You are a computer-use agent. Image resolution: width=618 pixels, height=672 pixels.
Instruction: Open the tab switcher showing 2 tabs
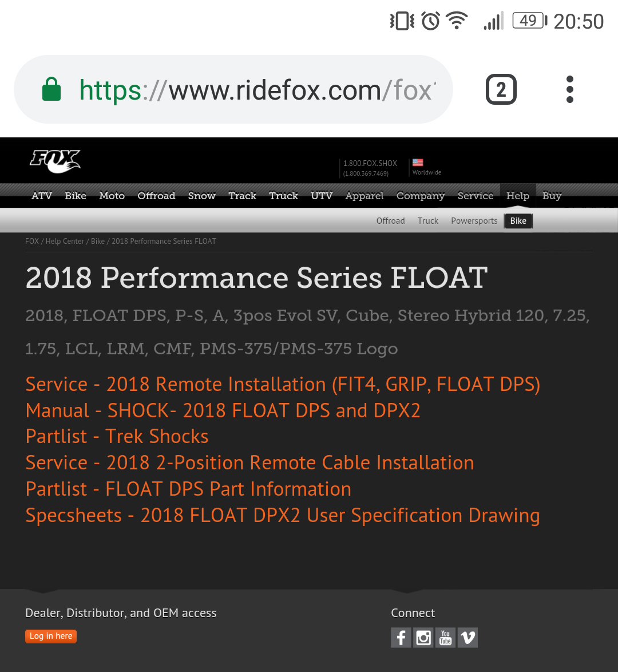(501, 89)
